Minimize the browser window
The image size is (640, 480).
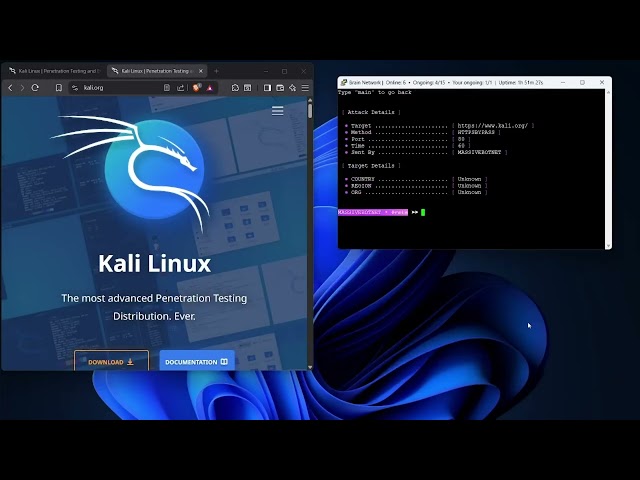pos(266,71)
